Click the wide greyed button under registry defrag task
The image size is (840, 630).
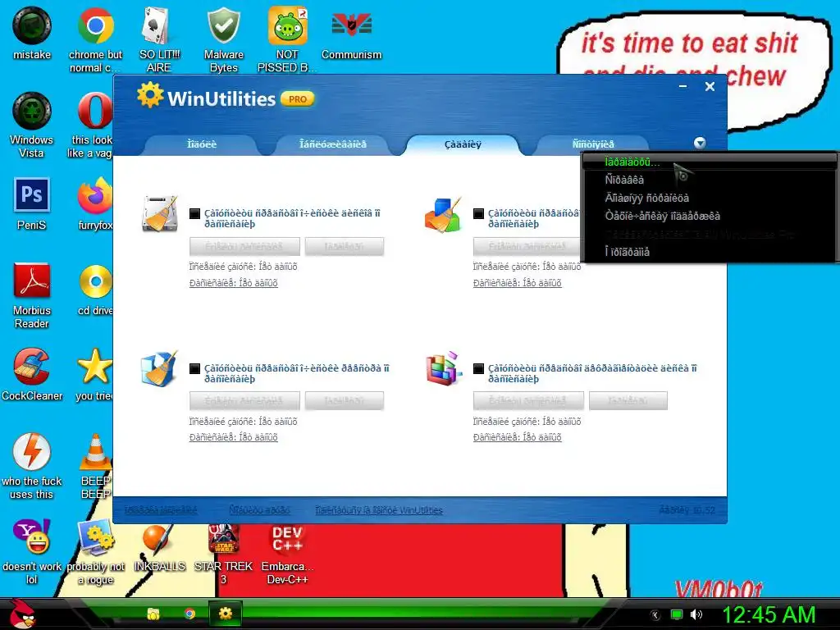pyautogui.click(x=528, y=400)
